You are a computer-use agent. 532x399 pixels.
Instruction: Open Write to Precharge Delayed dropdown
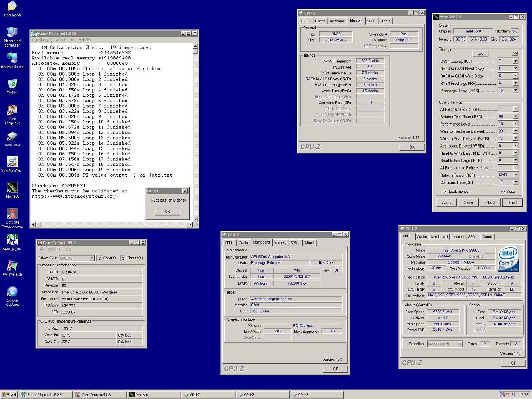coord(515,131)
